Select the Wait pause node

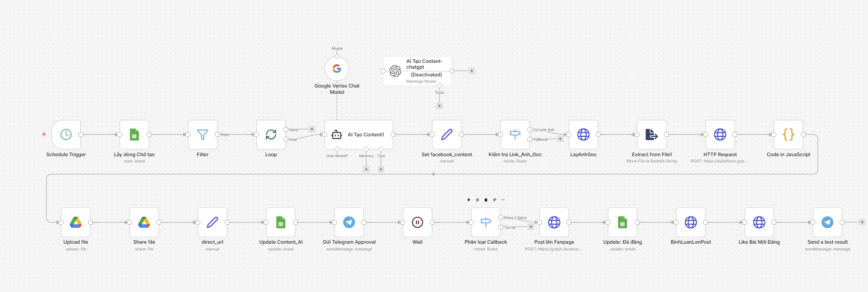tap(417, 222)
